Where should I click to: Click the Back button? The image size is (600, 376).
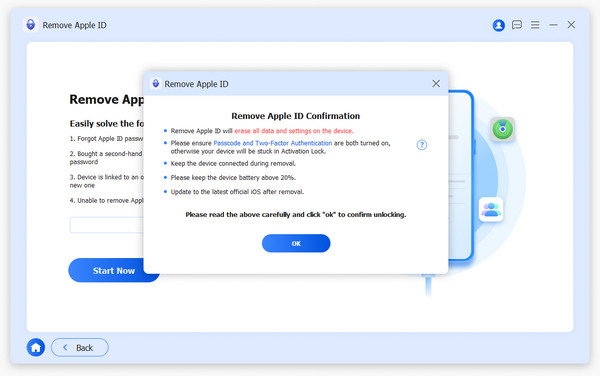(x=80, y=347)
